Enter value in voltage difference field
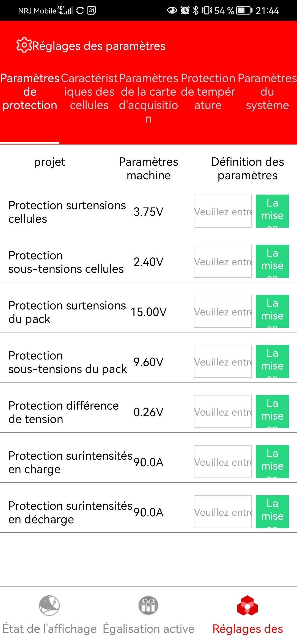The width and height of the screenshot is (297, 644). [x=222, y=411]
